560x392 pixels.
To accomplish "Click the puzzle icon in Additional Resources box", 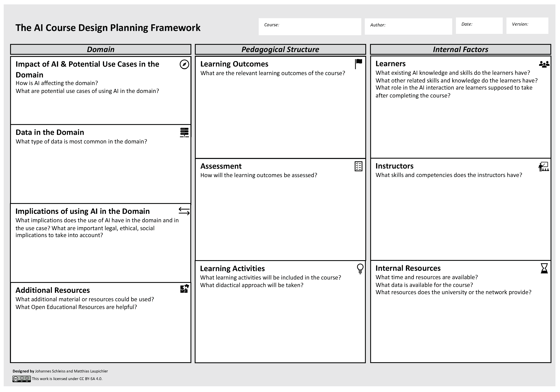I will coord(184,289).
